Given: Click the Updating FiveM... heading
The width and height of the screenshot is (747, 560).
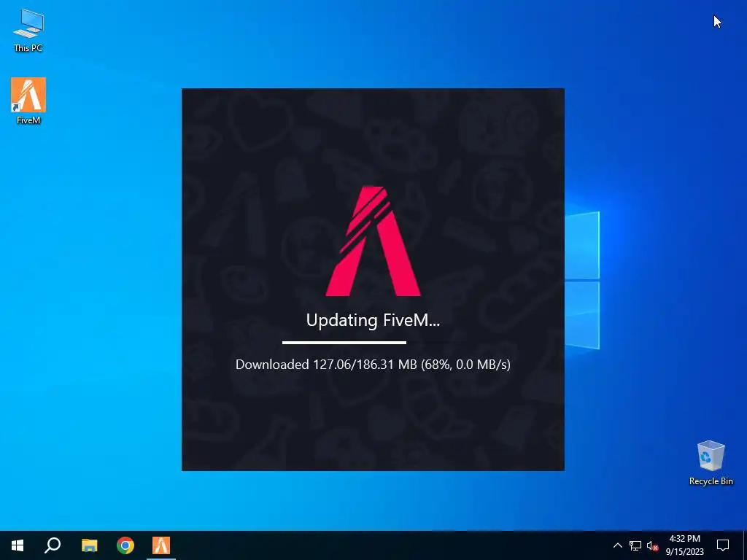Looking at the screenshot, I should point(373,320).
